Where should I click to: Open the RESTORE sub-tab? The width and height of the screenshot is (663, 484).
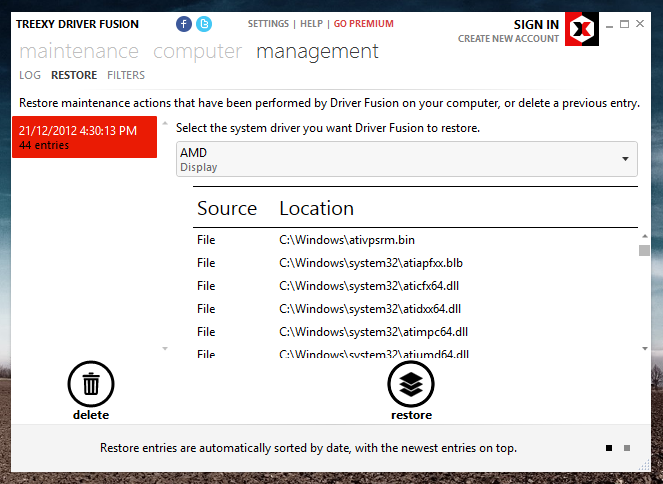[x=74, y=75]
